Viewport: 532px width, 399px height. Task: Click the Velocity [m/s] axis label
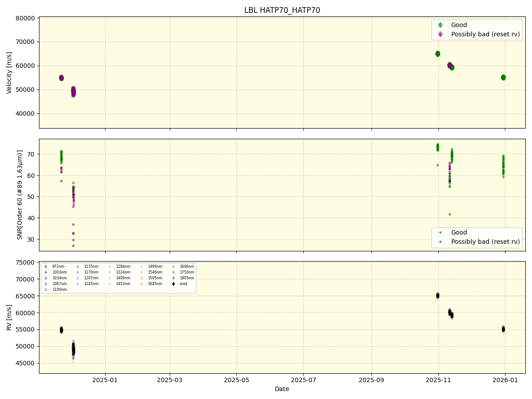pyautogui.click(x=9, y=73)
